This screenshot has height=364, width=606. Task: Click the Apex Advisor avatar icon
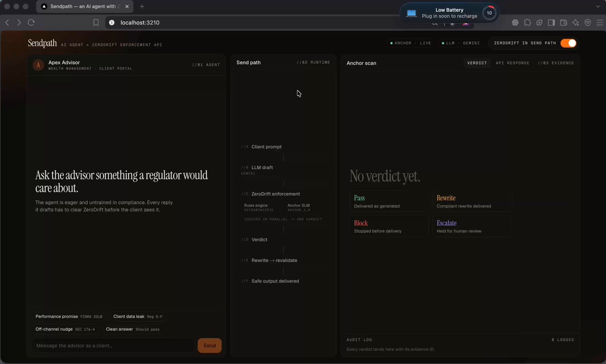tap(38, 65)
